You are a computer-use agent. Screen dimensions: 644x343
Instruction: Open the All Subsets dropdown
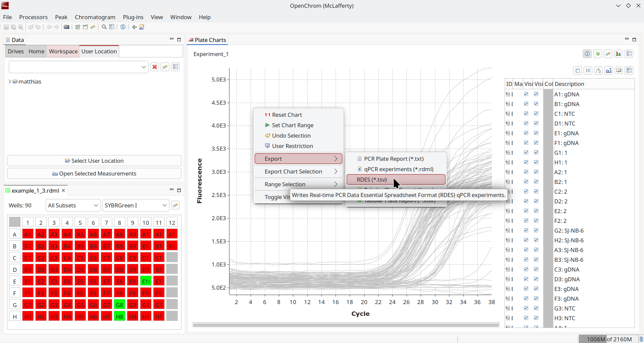(73, 205)
